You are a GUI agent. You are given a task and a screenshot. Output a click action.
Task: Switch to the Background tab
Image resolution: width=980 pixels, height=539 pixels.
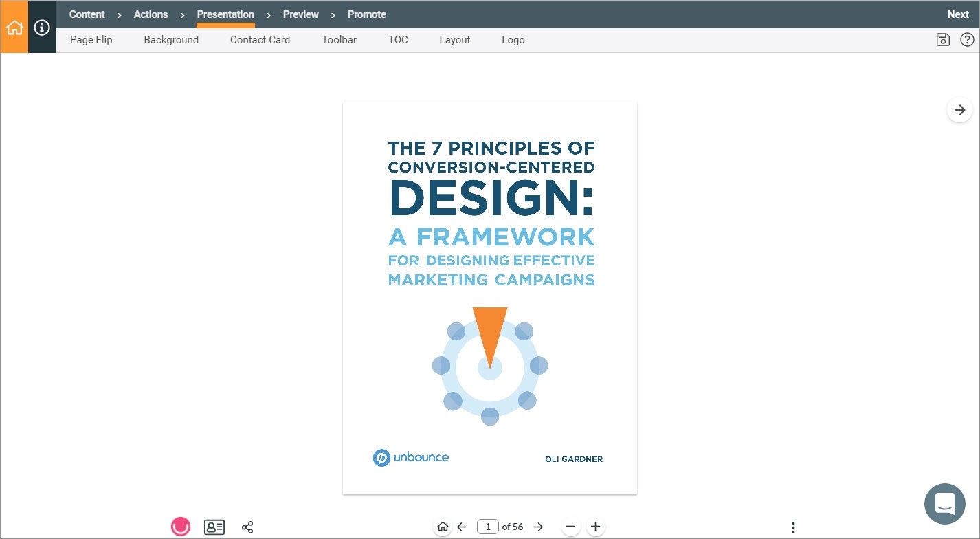[x=171, y=40]
